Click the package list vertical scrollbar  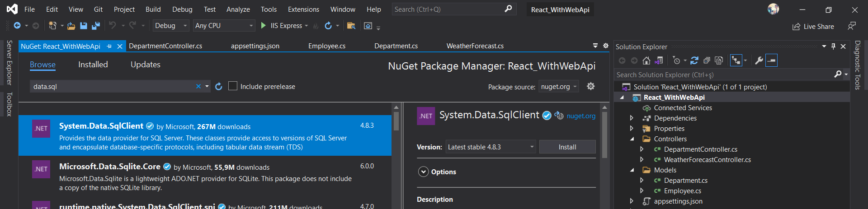(x=396, y=122)
